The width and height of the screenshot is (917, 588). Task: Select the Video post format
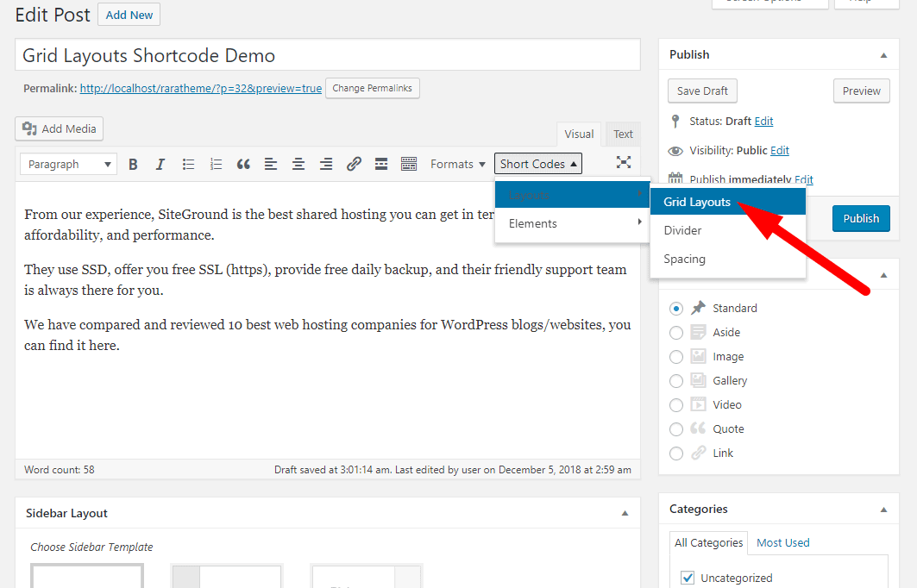676,405
